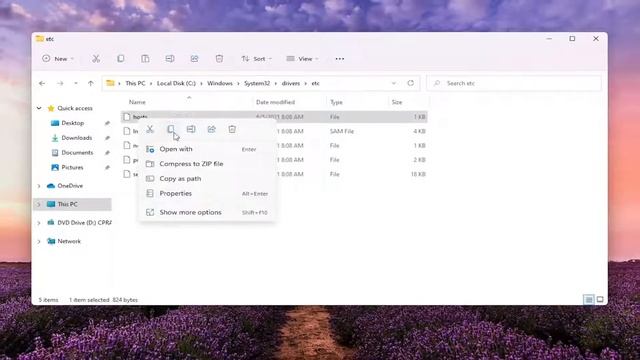The image size is (640, 360).
Task: Open the See more ellipsis menu
Action: point(340,59)
